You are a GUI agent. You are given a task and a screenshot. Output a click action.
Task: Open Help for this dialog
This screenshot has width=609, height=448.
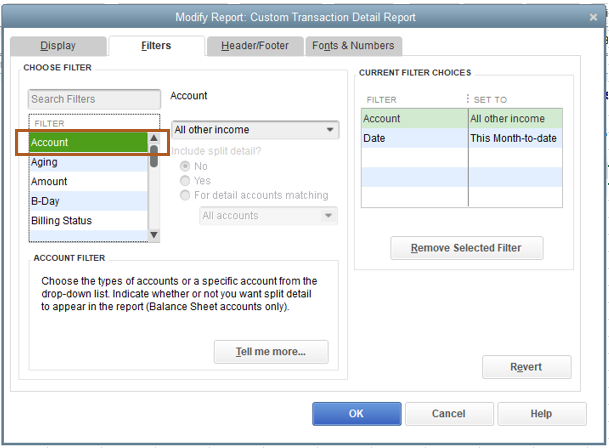click(541, 414)
